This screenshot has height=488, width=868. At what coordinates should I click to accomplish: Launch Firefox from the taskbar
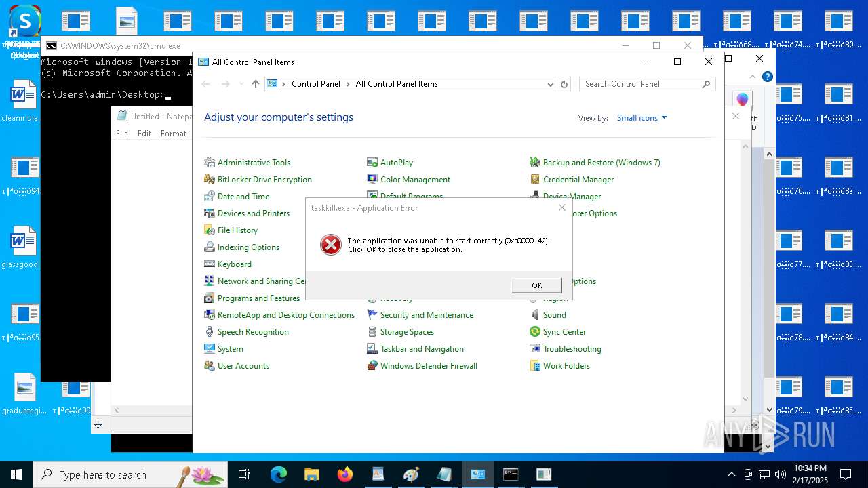click(x=345, y=474)
